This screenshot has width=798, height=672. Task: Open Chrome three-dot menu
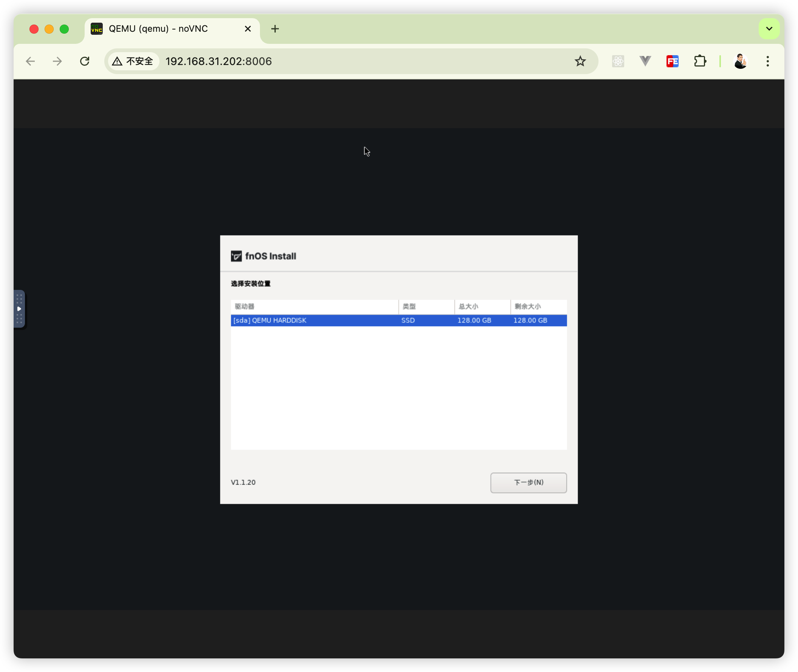click(x=767, y=61)
